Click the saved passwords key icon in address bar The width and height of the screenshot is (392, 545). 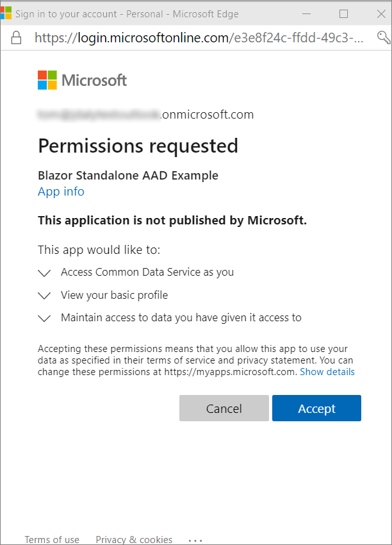click(x=385, y=38)
